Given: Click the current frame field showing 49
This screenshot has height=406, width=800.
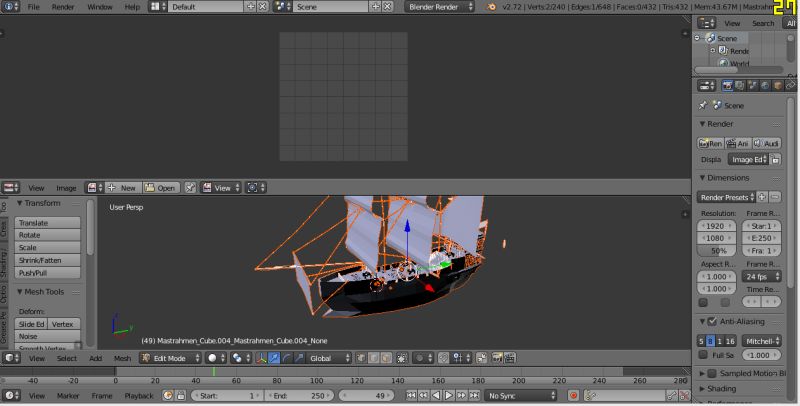Looking at the screenshot, I should tap(366, 395).
